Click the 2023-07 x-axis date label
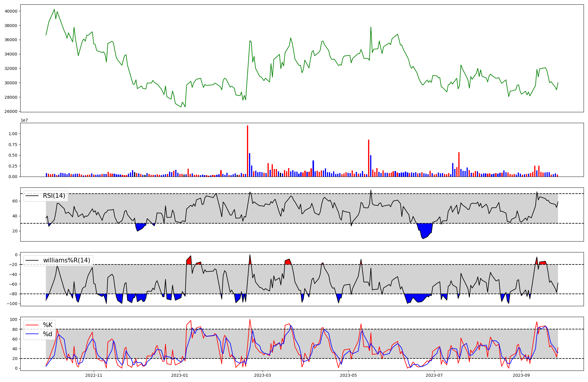This screenshot has height=382, width=588. (x=434, y=375)
